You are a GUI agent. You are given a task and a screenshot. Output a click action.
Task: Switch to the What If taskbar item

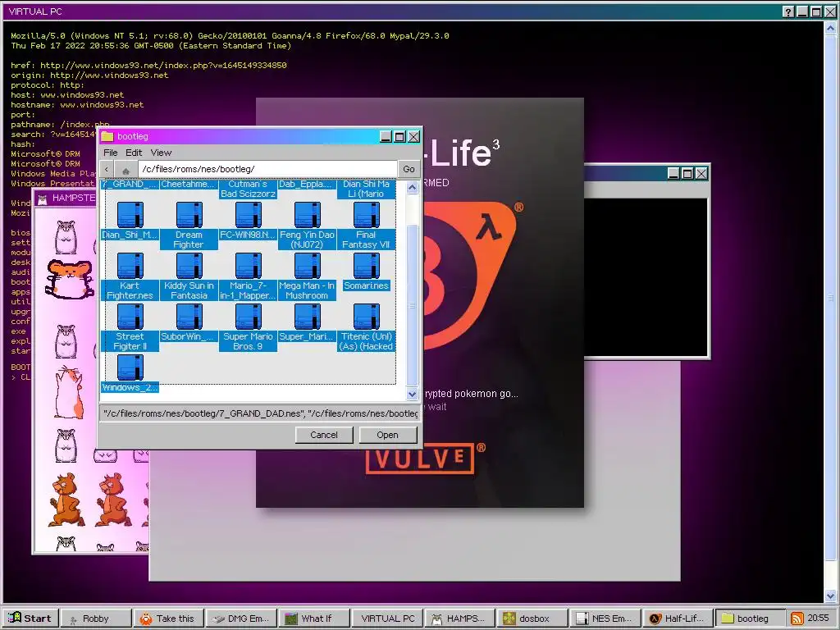pyautogui.click(x=314, y=619)
